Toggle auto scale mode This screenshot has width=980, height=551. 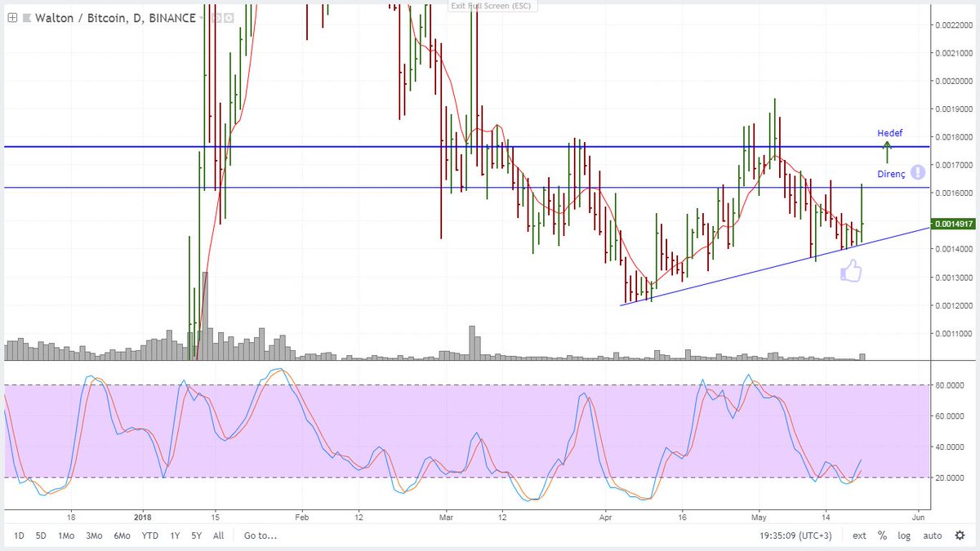tap(932, 536)
